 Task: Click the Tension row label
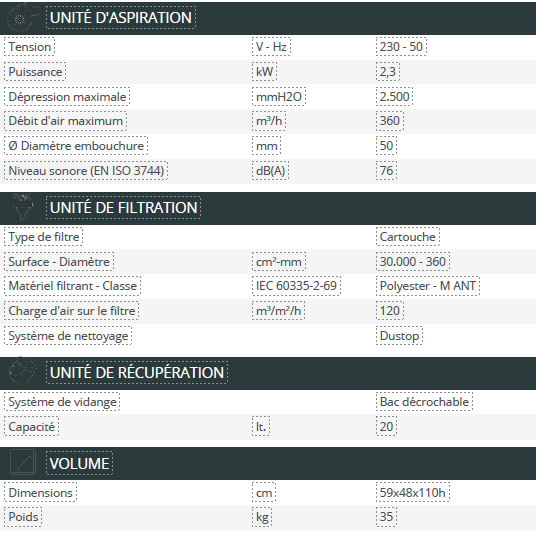[29, 47]
